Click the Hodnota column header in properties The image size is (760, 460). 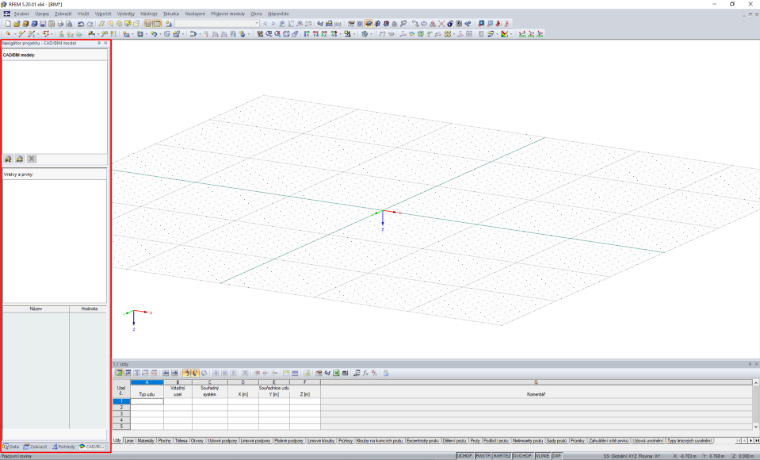pyautogui.click(x=89, y=309)
